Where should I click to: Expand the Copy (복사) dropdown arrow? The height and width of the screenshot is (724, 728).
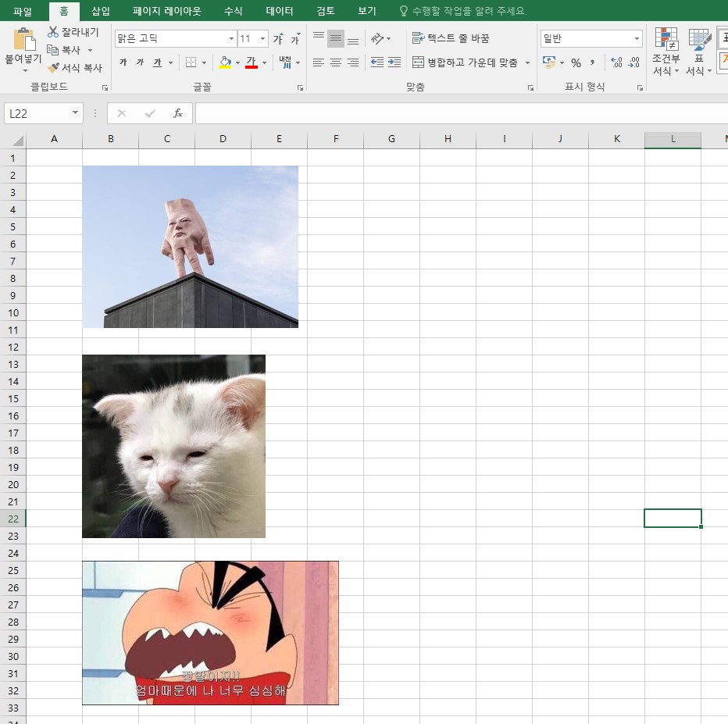pos(90,50)
